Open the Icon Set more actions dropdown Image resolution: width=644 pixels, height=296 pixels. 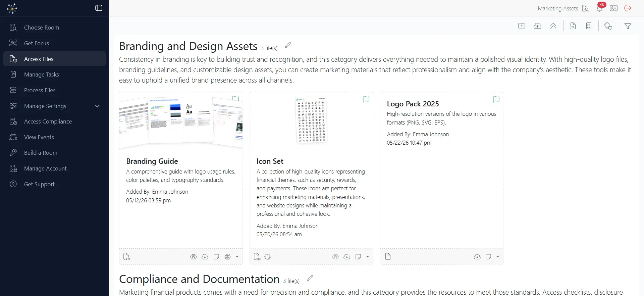(368, 257)
